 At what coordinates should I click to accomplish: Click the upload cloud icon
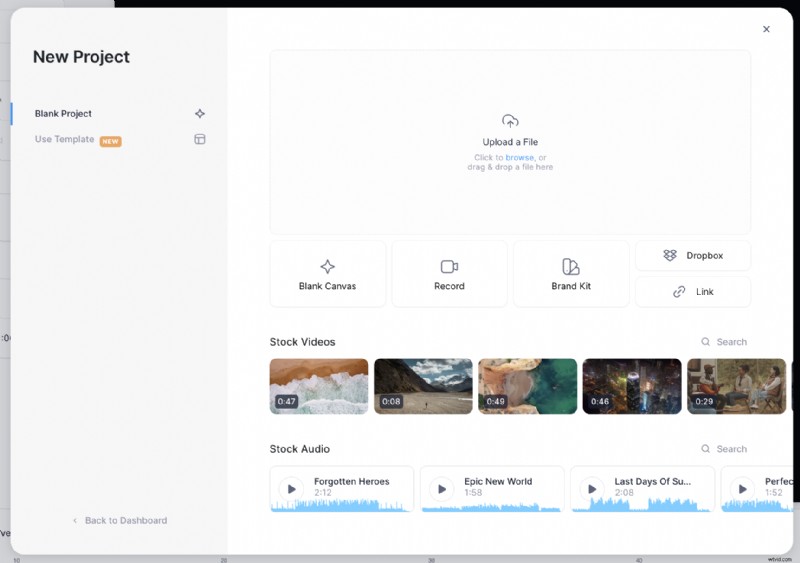pos(510,121)
